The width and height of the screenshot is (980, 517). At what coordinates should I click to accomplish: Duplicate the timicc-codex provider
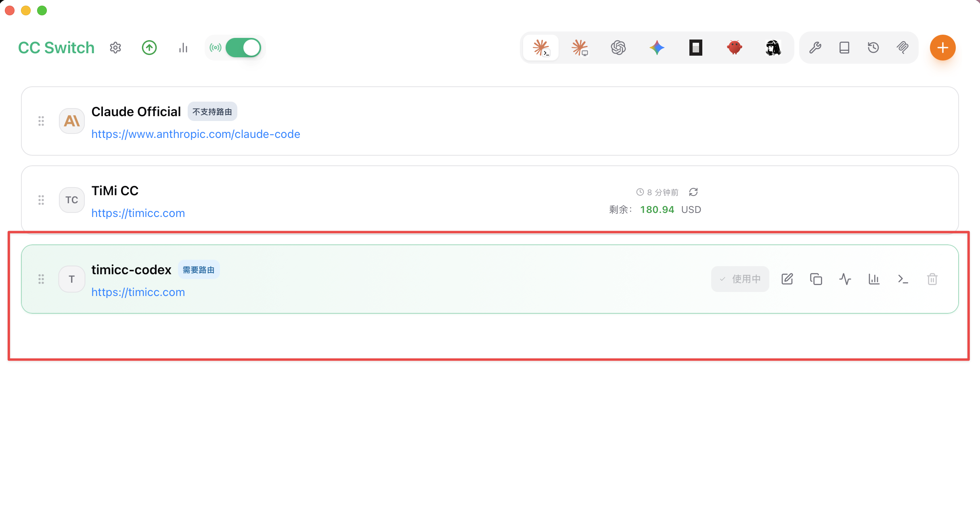(816, 279)
